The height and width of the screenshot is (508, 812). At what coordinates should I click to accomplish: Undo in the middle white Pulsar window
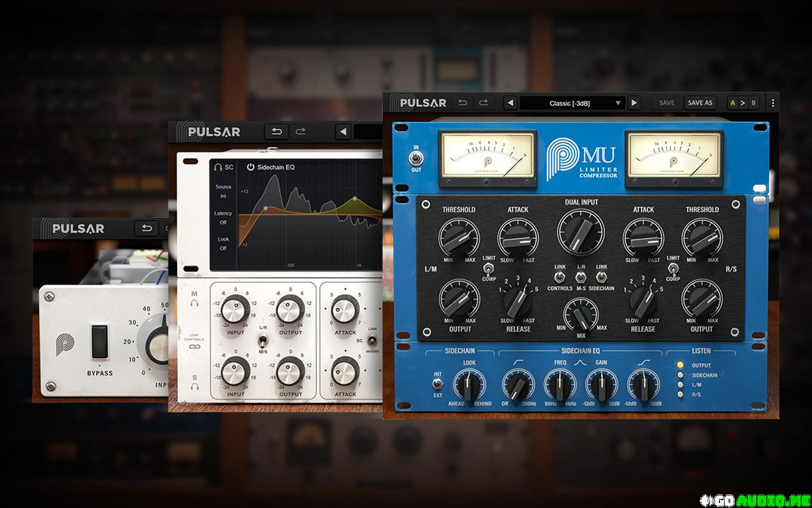(276, 132)
